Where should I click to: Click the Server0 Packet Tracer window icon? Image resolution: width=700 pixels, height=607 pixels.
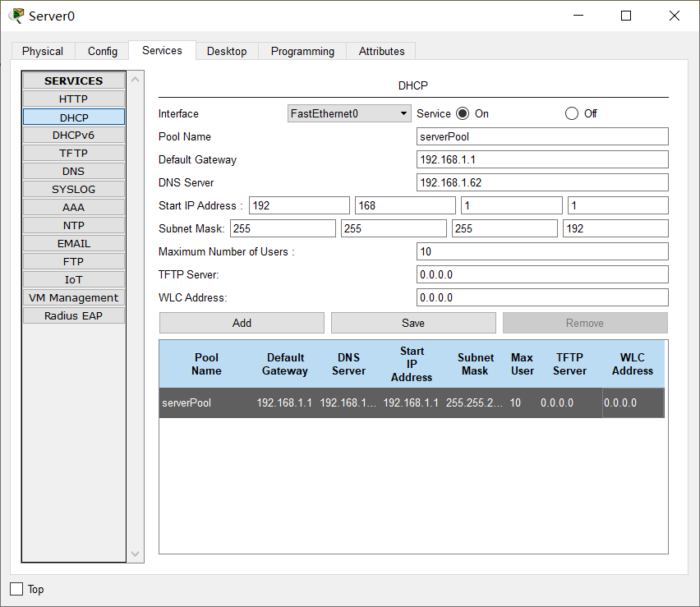click(x=16, y=16)
